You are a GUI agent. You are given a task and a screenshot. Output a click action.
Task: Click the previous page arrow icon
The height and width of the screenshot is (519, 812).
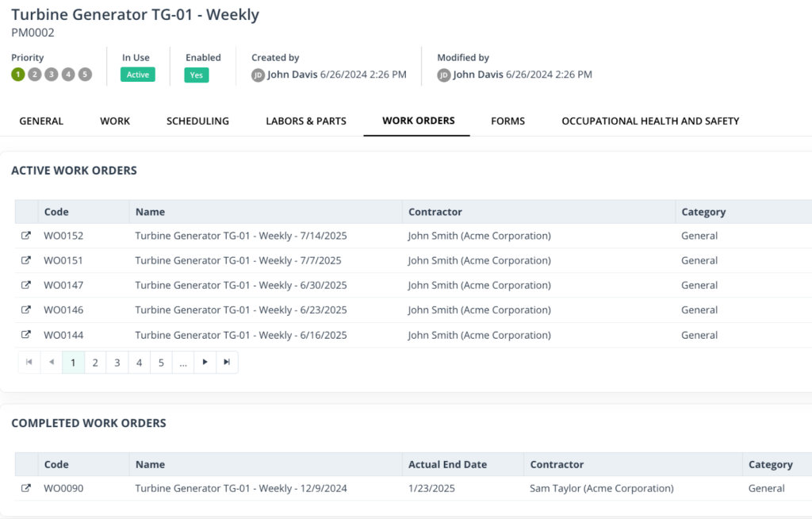[51, 362]
